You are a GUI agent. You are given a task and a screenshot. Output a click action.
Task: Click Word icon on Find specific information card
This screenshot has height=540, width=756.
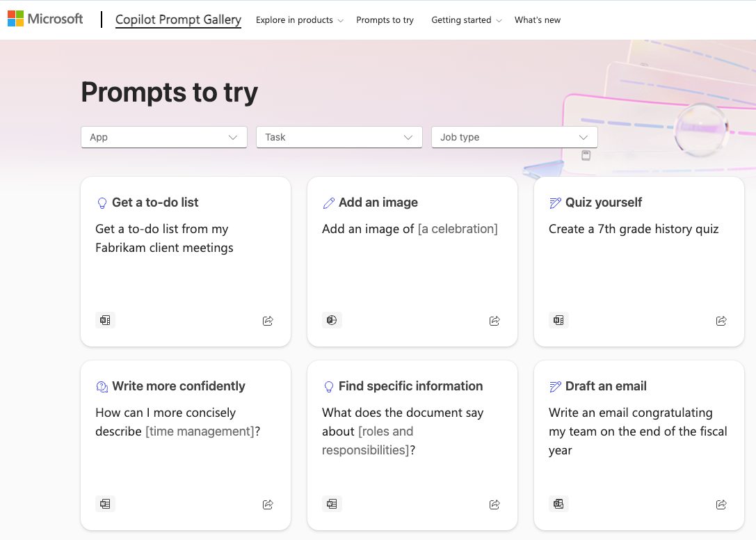332,504
